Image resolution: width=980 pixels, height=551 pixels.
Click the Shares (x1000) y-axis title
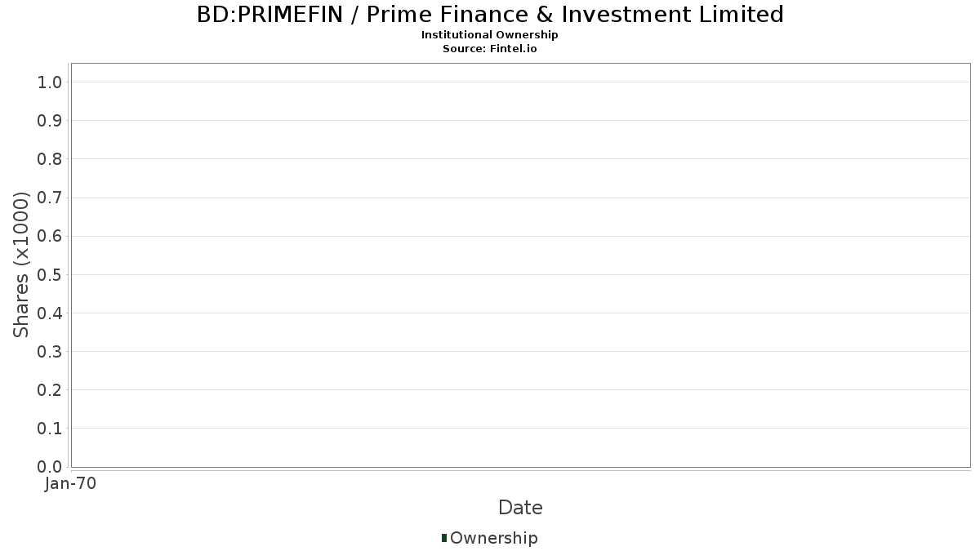point(21,264)
